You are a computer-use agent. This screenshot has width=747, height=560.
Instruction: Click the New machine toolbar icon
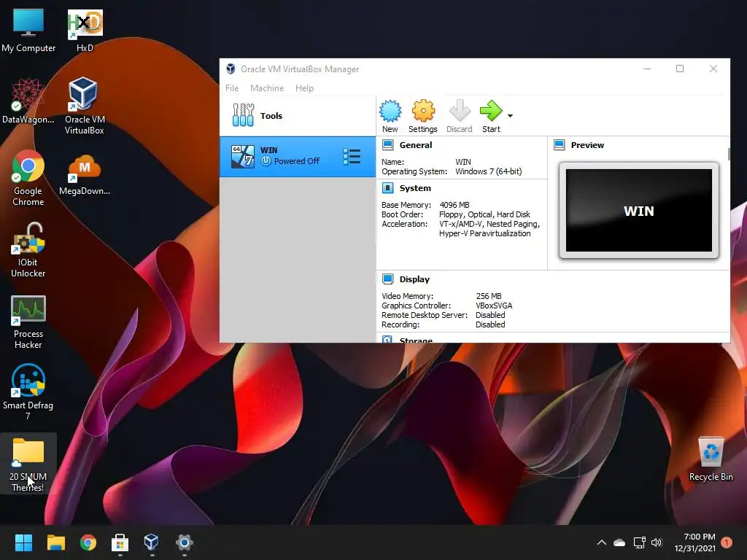click(390, 116)
